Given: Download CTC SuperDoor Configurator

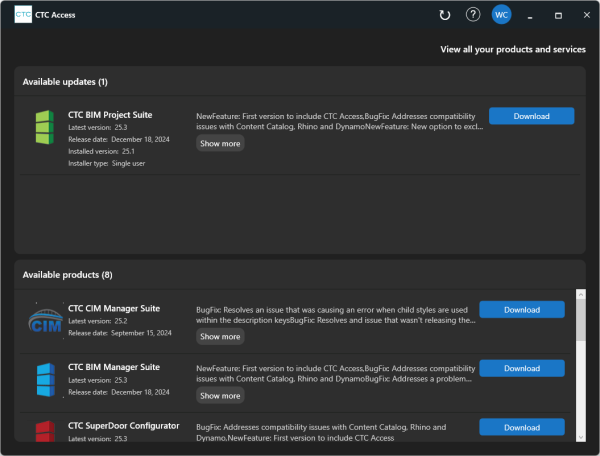Looking at the screenshot, I should pos(521,427).
